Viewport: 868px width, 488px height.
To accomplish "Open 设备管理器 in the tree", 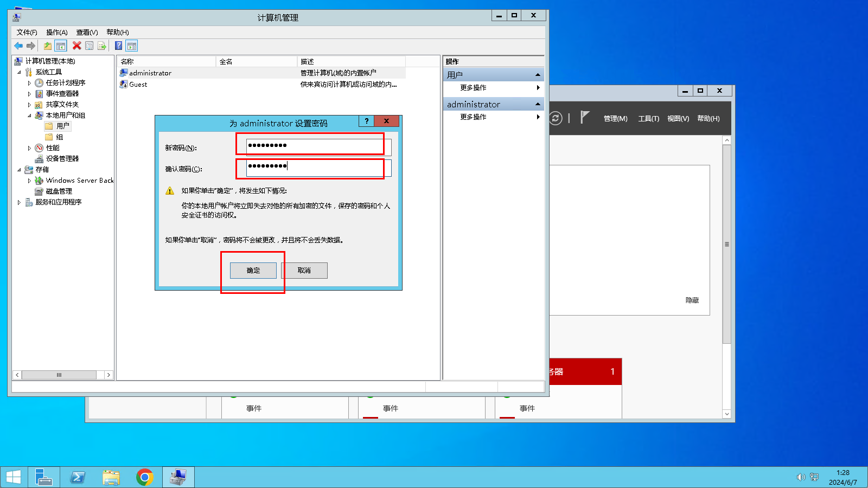I will 62,159.
